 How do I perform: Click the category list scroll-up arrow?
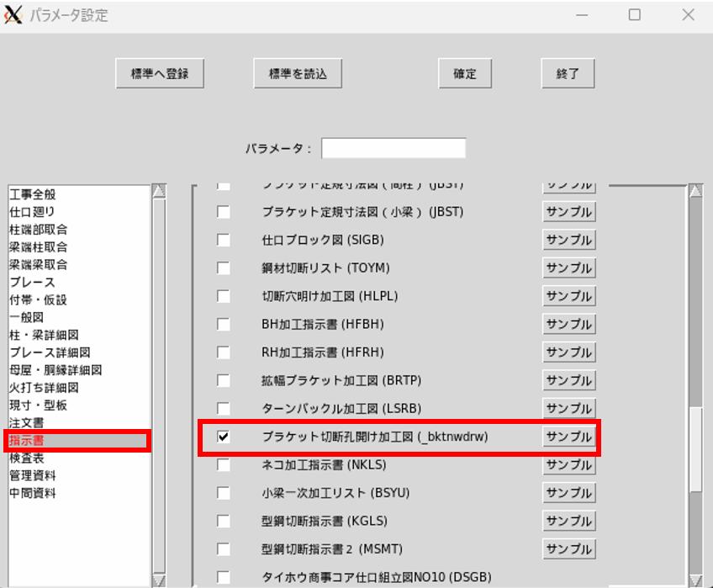tap(159, 191)
